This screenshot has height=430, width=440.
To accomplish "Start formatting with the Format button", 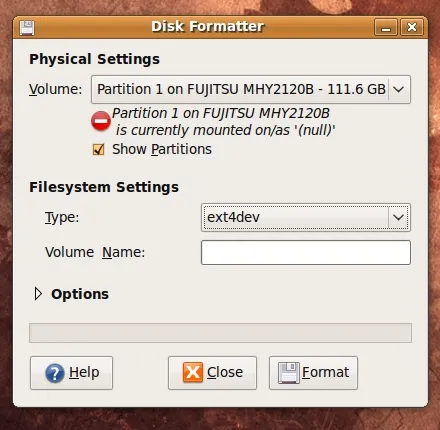I will pyautogui.click(x=313, y=373).
